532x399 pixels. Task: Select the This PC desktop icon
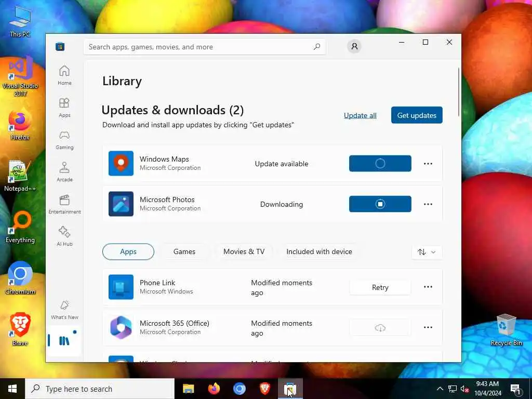[x=20, y=21]
